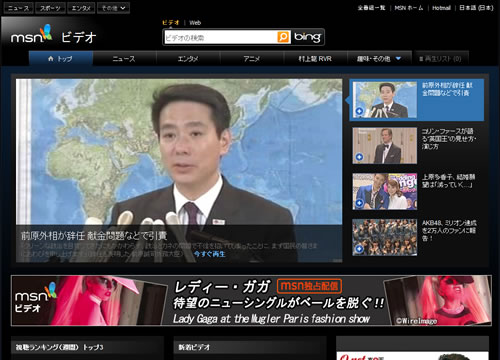Click the Bing logo beside search box
Image resolution: width=500 pixels, height=360 pixels.
click(308, 37)
